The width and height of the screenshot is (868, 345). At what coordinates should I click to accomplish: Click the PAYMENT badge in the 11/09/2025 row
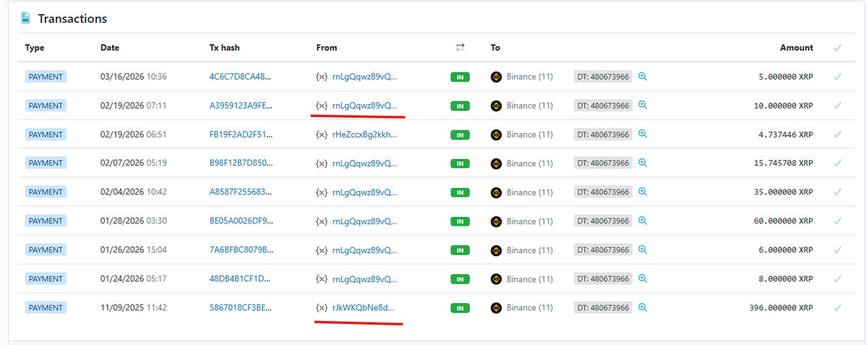click(x=46, y=307)
